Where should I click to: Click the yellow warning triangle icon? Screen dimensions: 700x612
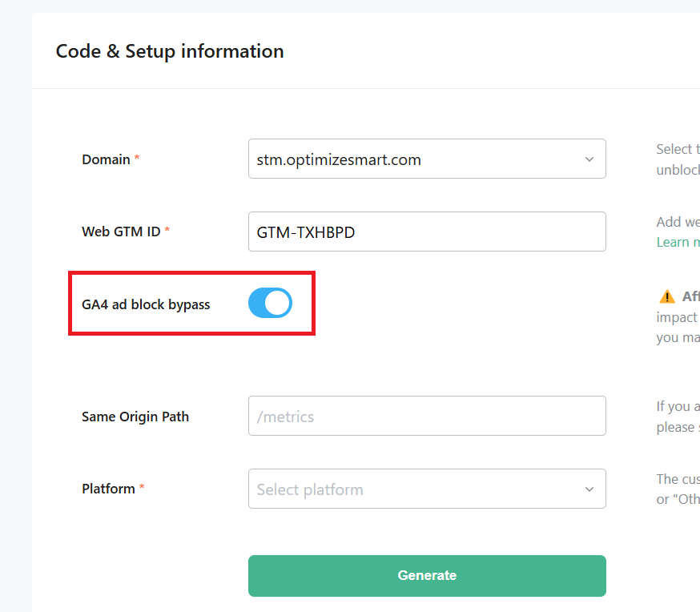tap(666, 297)
